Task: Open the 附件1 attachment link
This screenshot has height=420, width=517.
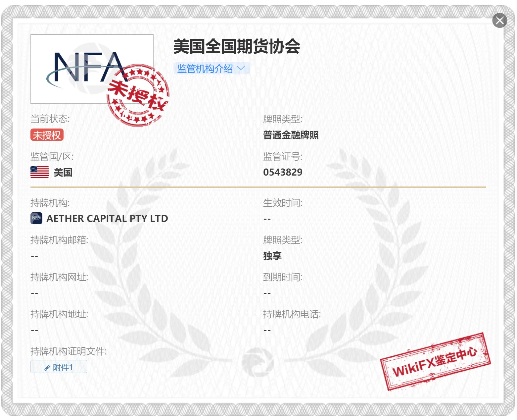Action: [59, 367]
